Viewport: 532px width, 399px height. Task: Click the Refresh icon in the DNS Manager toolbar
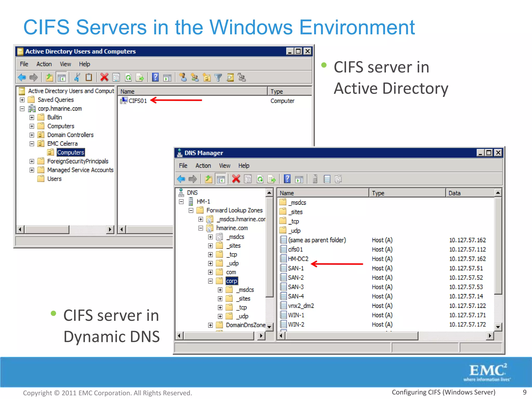(x=260, y=179)
